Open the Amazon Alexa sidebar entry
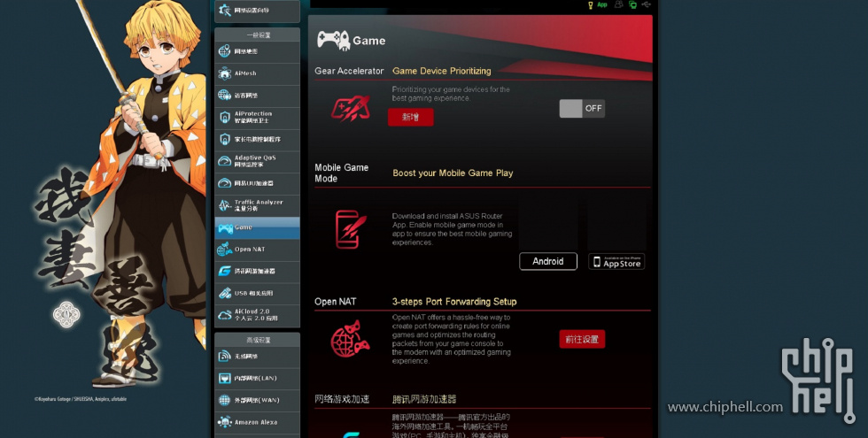Image resolution: width=868 pixels, height=438 pixels. [258, 423]
